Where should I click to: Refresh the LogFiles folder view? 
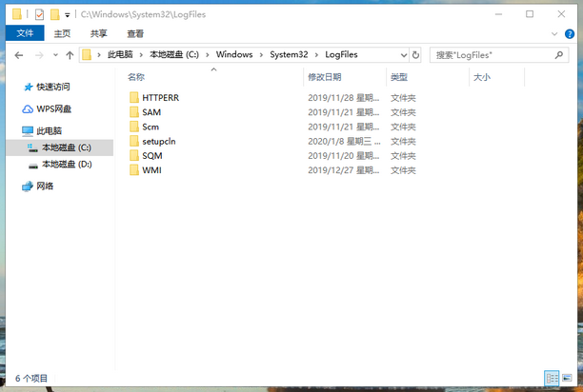pyautogui.click(x=418, y=55)
